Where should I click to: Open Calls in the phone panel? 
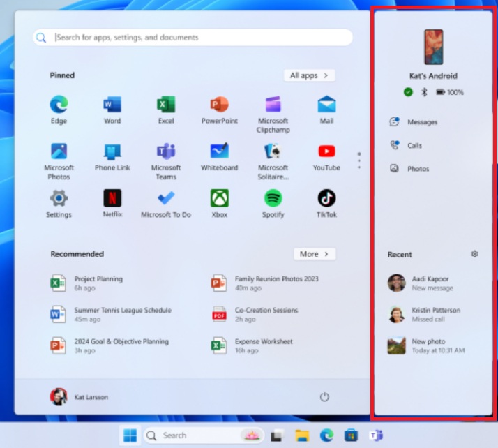tap(406, 145)
